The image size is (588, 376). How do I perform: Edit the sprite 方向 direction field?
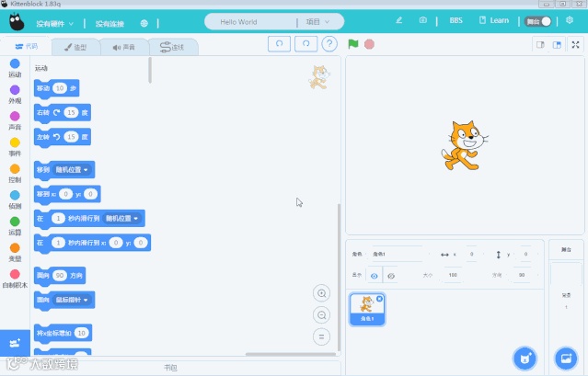pos(522,275)
